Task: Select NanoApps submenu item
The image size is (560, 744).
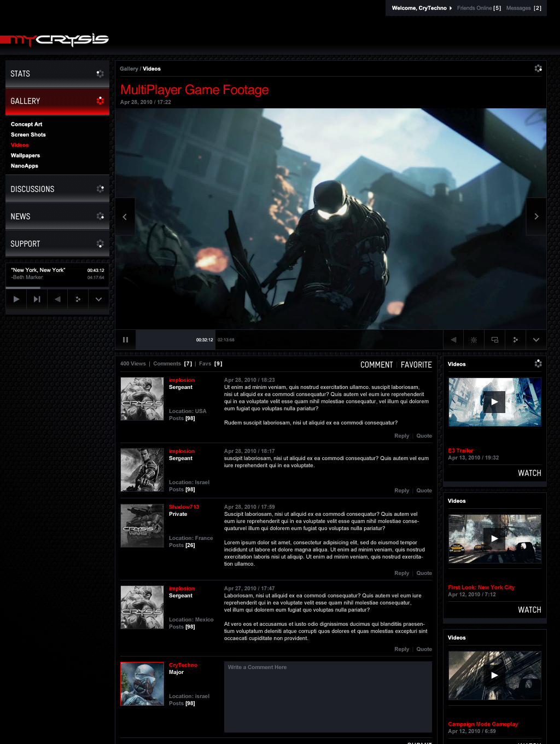Action: pos(25,166)
